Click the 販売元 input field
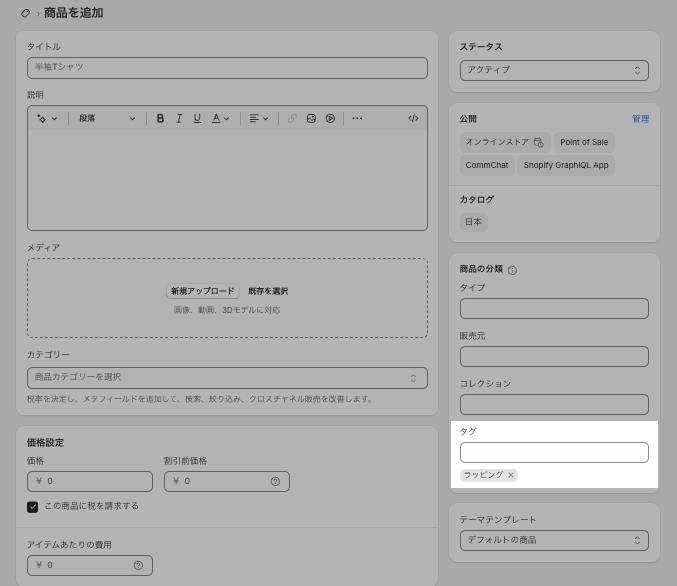The width and height of the screenshot is (677, 586). pyautogui.click(x=554, y=356)
